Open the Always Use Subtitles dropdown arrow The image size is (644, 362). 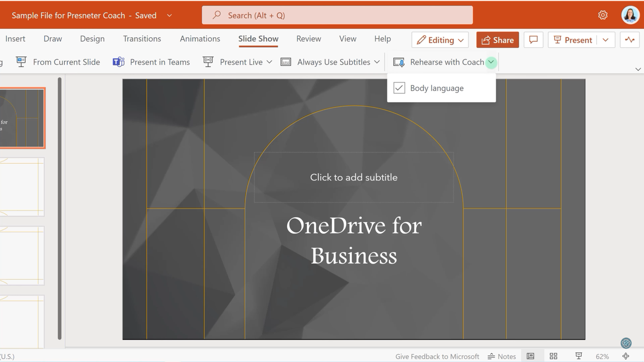tap(377, 62)
